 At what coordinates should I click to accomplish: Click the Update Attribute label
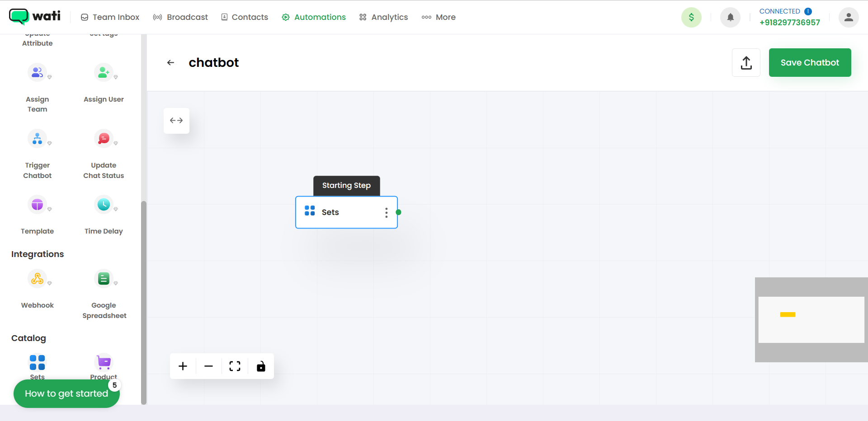click(38, 39)
